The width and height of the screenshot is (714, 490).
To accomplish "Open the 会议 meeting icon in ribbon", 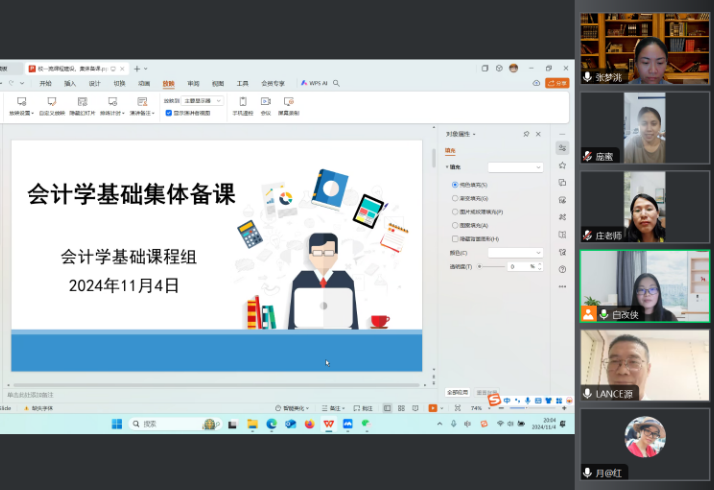I will coord(265,102).
